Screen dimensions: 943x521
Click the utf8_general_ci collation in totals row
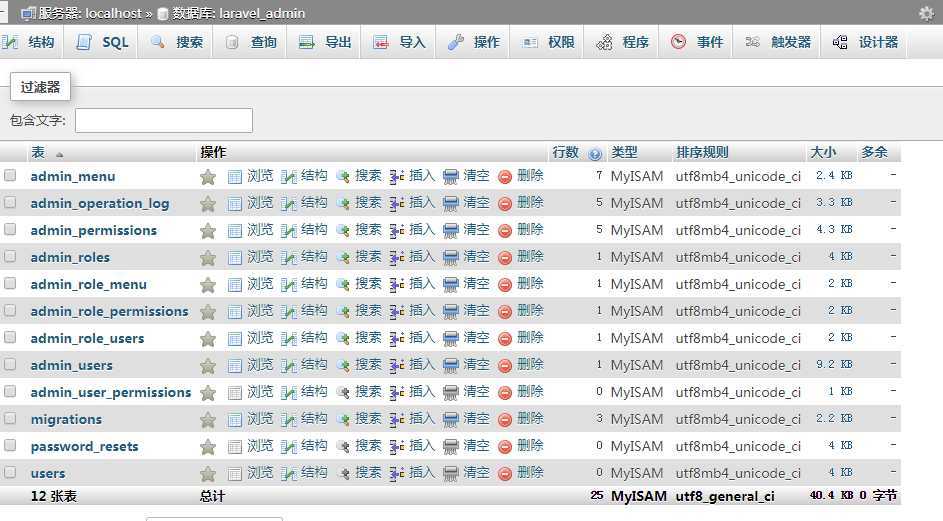tap(725, 496)
